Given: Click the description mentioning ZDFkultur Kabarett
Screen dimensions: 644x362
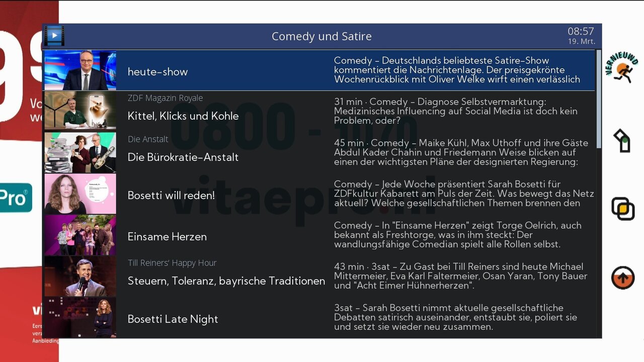Looking at the screenshot, I should [x=464, y=194].
